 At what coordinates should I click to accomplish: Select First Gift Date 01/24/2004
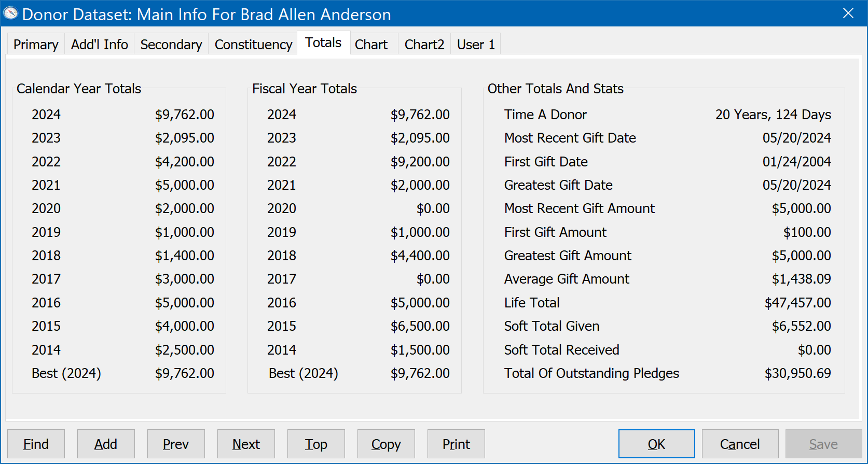tap(797, 162)
